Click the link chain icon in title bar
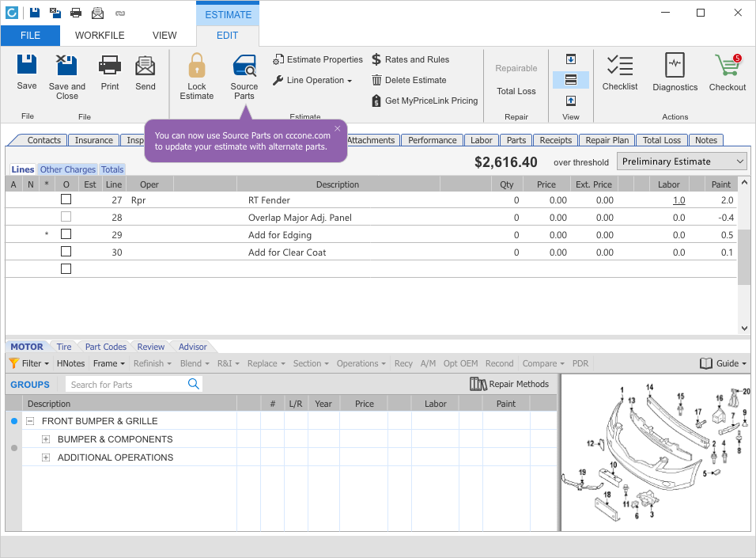The width and height of the screenshot is (756, 558). point(120,13)
